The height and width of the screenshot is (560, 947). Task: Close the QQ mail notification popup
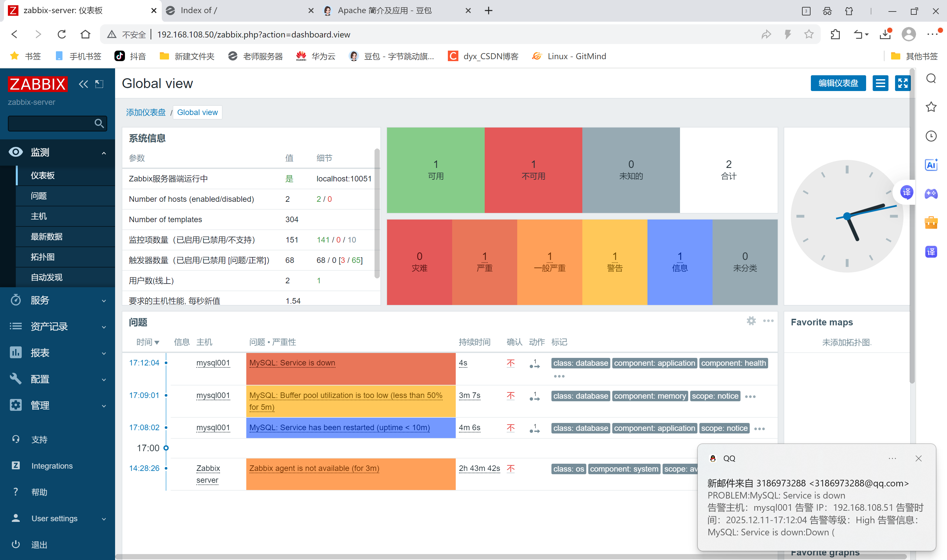click(918, 458)
